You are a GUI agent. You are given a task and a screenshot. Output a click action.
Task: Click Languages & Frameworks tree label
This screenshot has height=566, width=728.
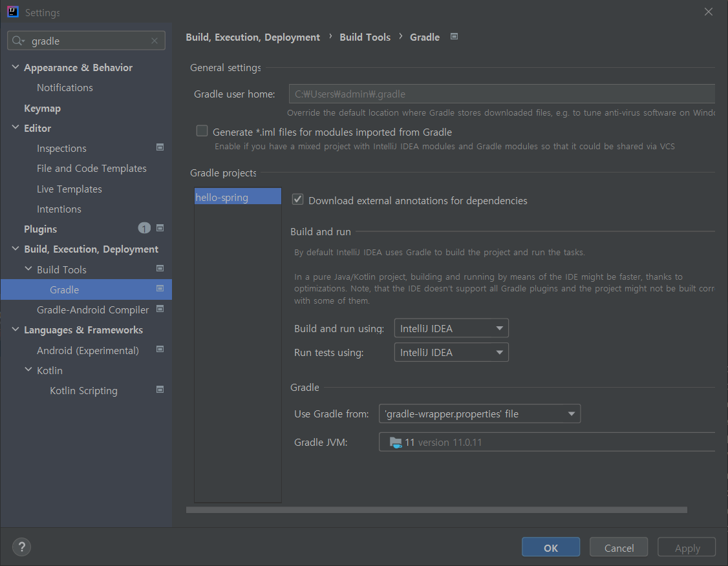pyautogui.click(x=83, y=330)
